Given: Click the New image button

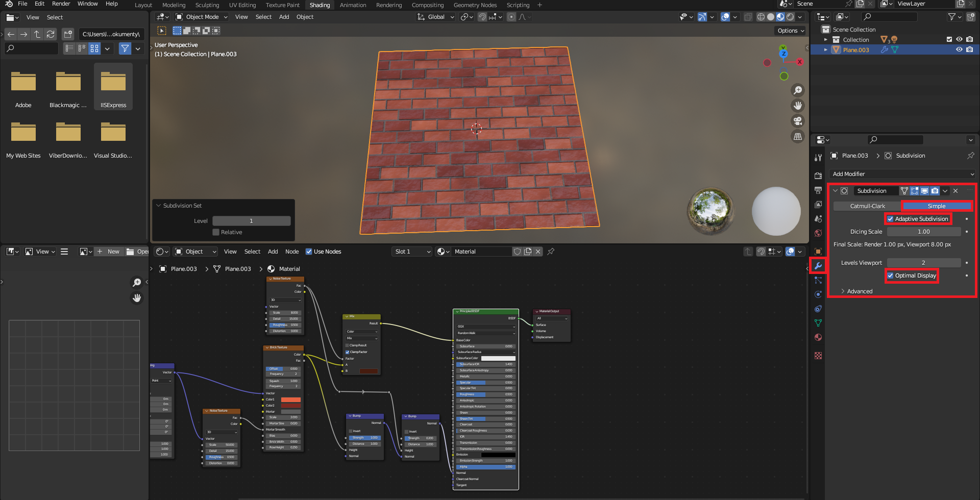Looking at the screenshot, I should click(x=109, y=252).
